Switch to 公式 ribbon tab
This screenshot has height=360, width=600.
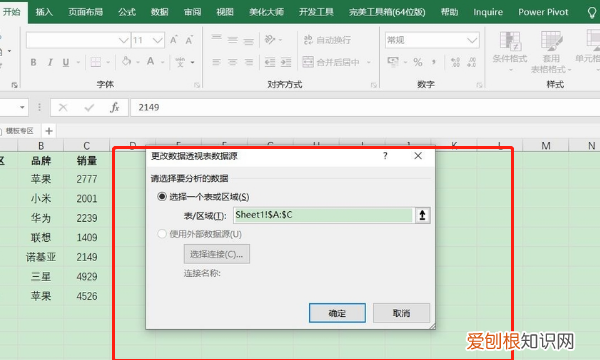127,12
